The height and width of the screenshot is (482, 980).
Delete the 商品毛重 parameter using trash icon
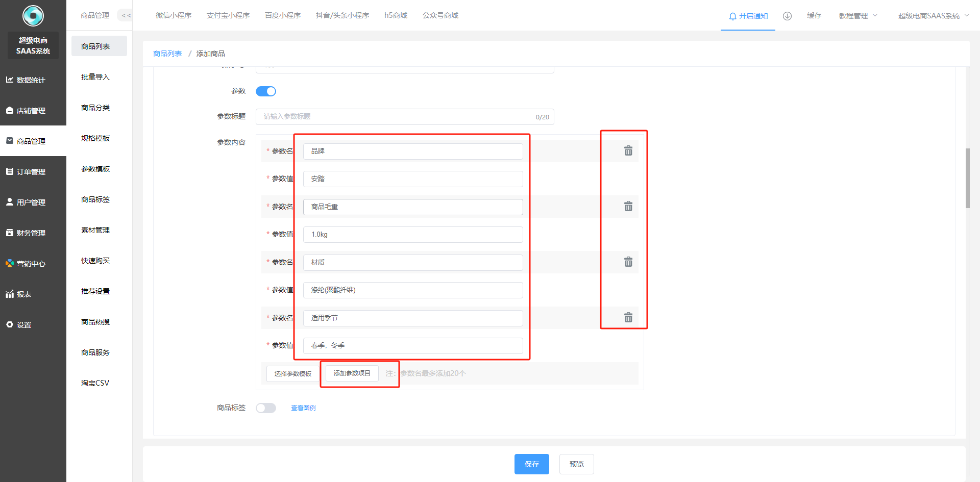pos(628,207)
